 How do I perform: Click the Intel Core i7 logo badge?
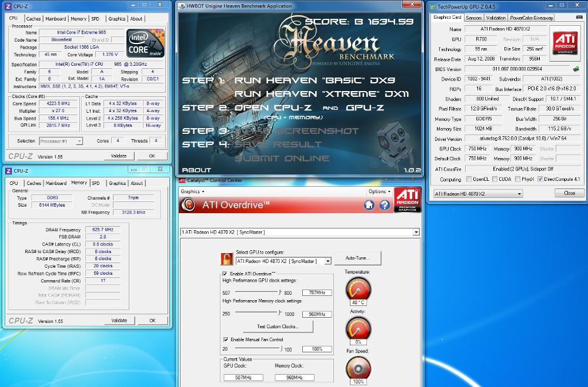point(145,43)
